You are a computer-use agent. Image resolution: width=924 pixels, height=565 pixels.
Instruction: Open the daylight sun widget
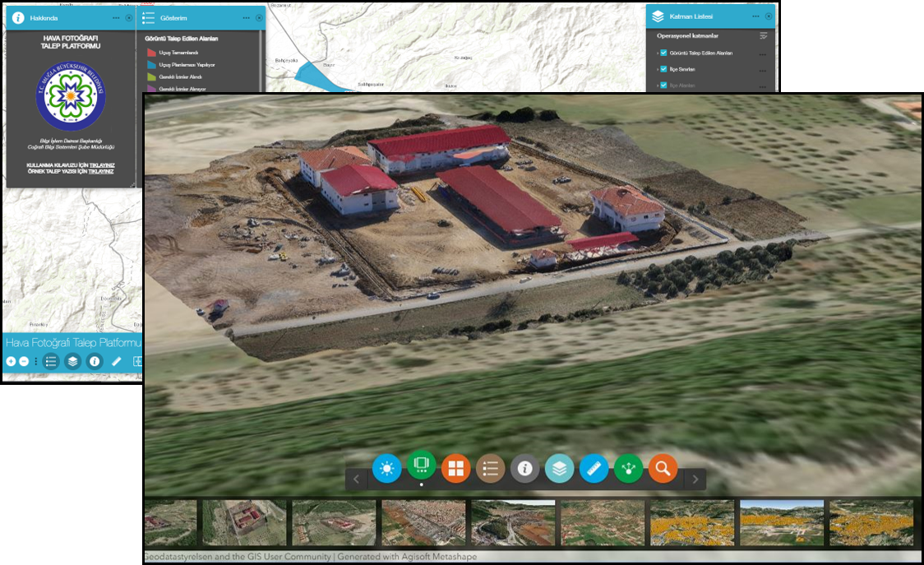pyautogui.click(x=386, y=469)
